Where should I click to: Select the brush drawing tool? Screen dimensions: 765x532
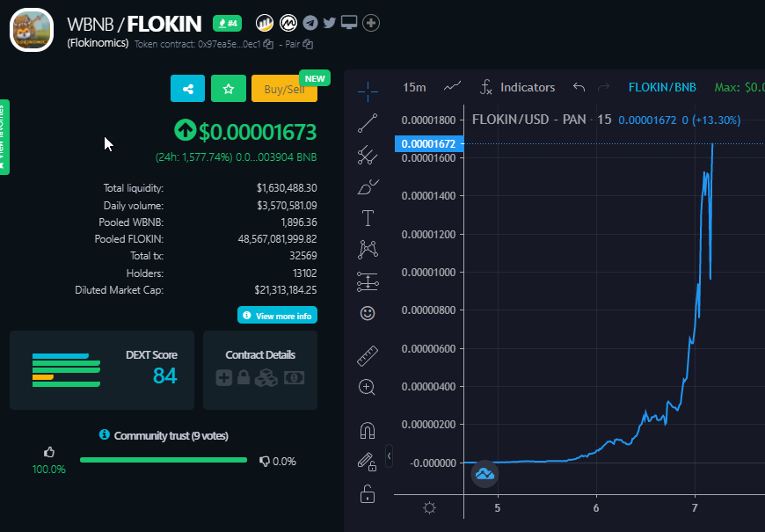[368, 186]
